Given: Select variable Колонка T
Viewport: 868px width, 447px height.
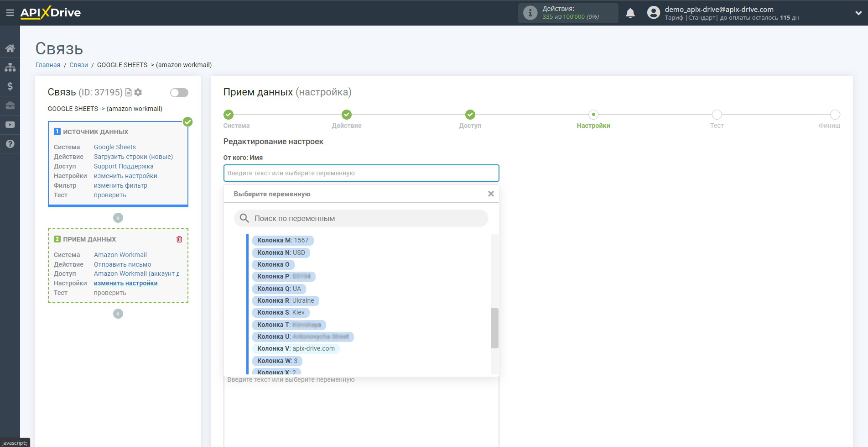Looking at the screenshot, I should (289, 325).
